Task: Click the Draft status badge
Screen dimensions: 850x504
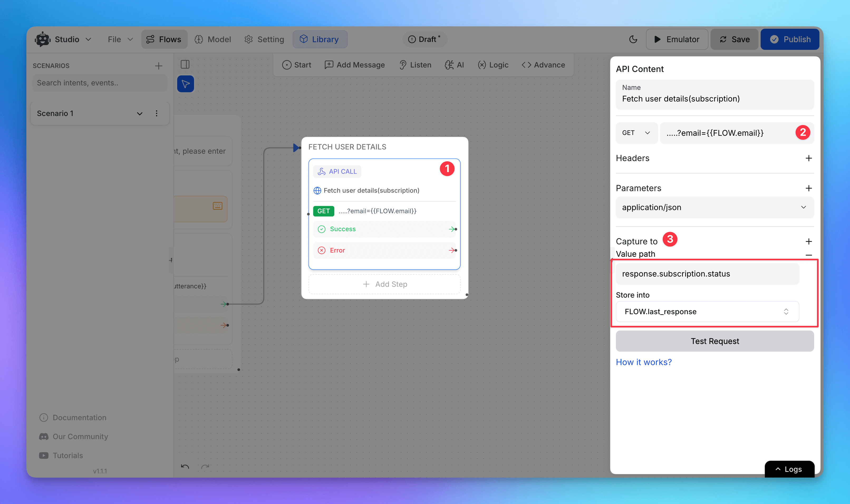Action: pos(424,39)
